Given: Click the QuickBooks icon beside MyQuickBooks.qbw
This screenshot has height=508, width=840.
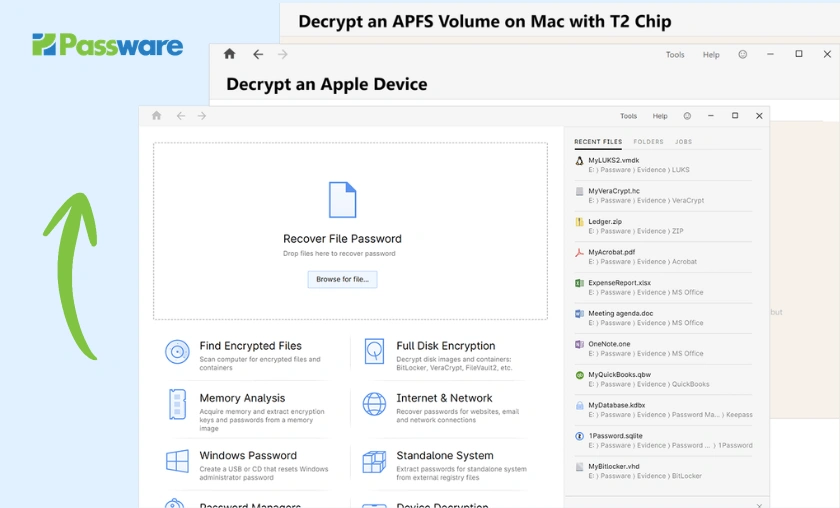Looking at the screenshot, I should coord(579,375).
